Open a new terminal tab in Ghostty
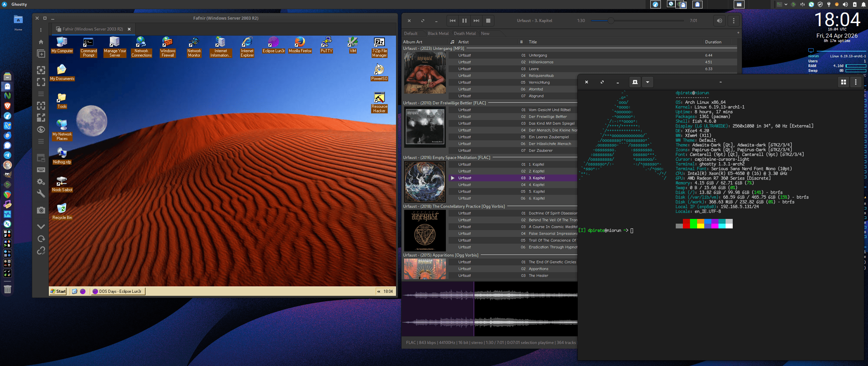 pos(635,82)
